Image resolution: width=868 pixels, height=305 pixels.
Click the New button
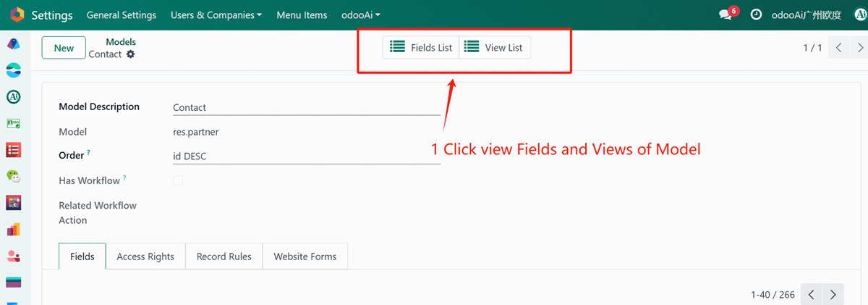[x=64, y=48]
